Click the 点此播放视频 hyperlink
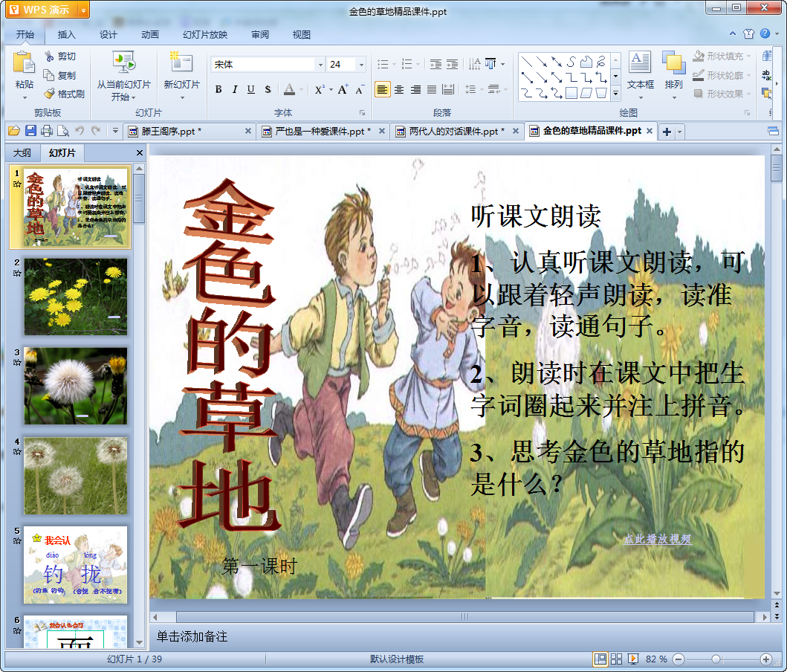This screenshot has width=787, height=672. [x=658, y=539]
